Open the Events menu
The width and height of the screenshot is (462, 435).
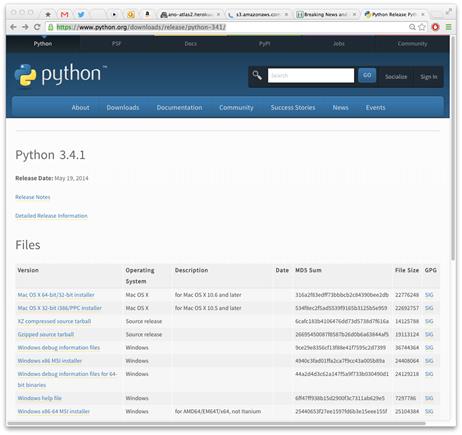[375, 108]
